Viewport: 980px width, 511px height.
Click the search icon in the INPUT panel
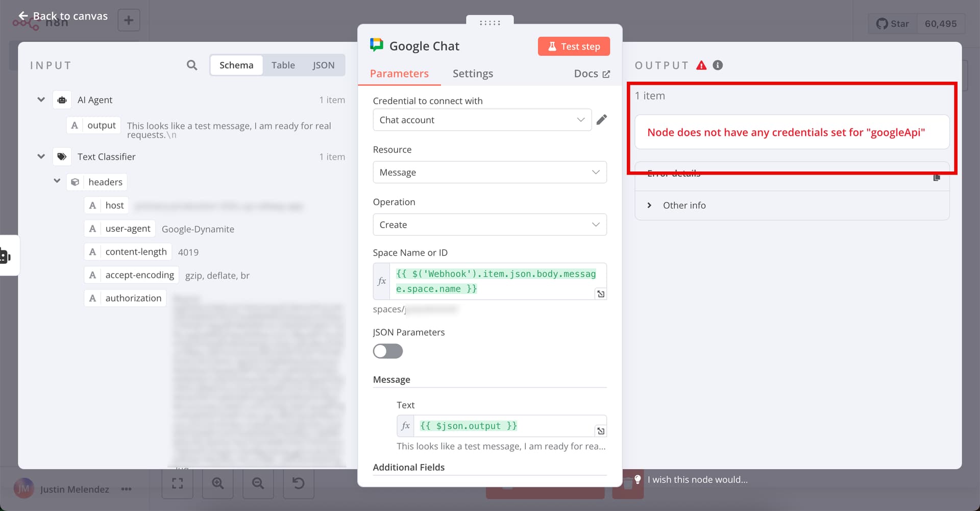(192, 65)
